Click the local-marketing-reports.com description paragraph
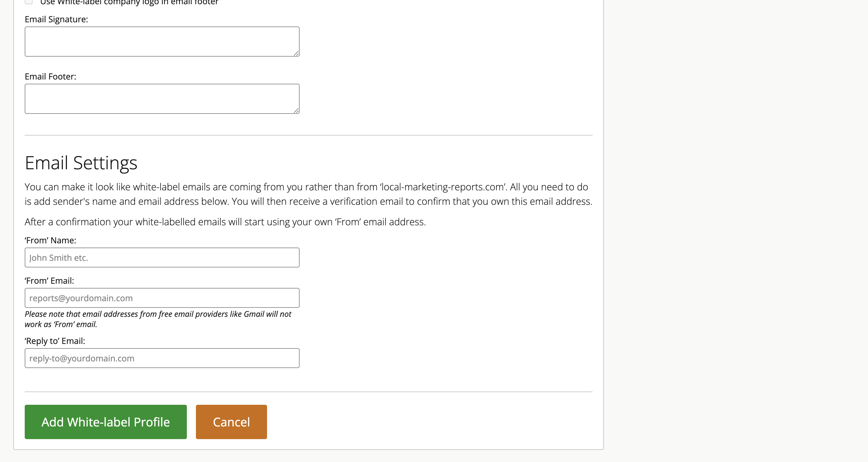868x462 pixels. [308, 194]
